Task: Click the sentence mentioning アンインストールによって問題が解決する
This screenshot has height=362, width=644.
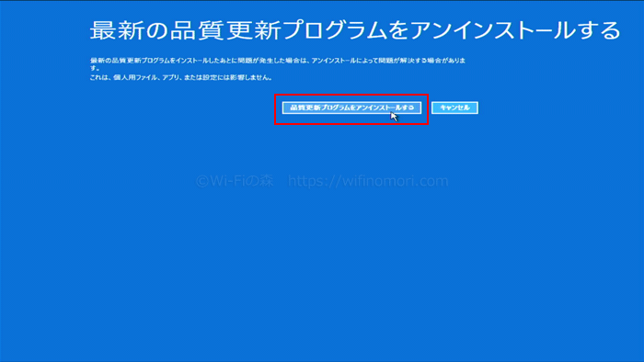Action: 278,64
